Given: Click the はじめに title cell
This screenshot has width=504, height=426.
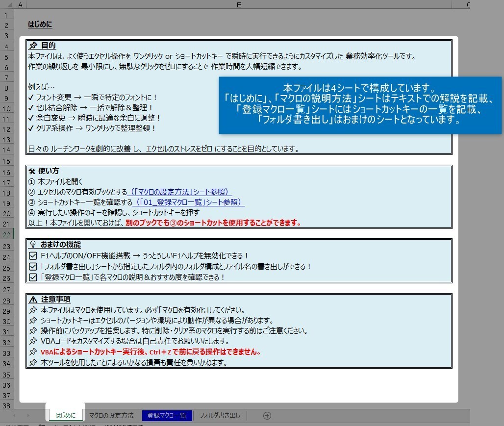Looking at the screenshot, I should (x=40, y=25).
